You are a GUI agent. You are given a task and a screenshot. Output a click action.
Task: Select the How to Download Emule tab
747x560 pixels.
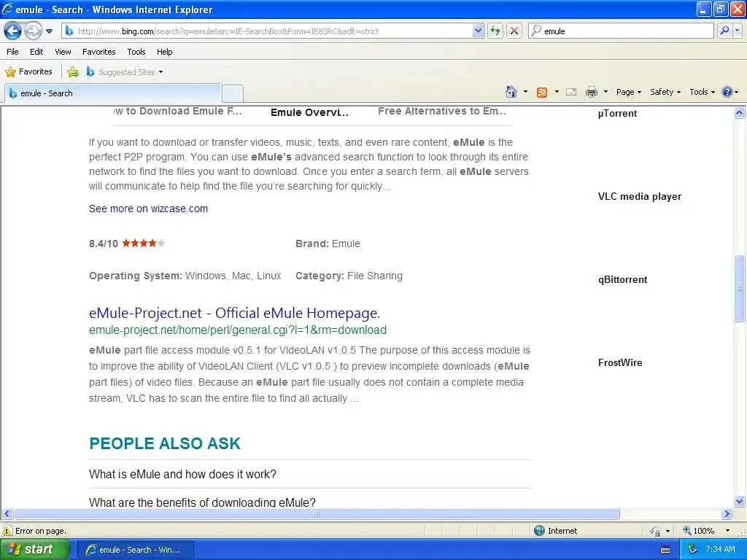(x=178, y=112)
